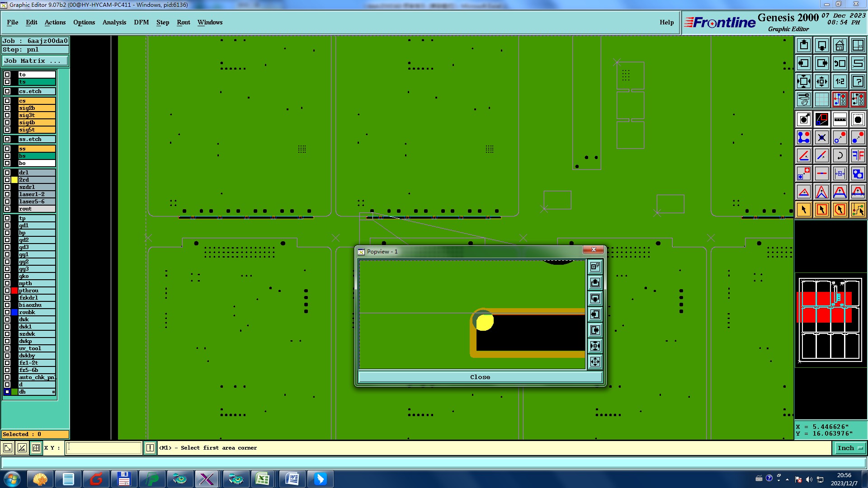Click the question mark help icon
This screenshot has height=488, width=868.
[x=858, y=82]
